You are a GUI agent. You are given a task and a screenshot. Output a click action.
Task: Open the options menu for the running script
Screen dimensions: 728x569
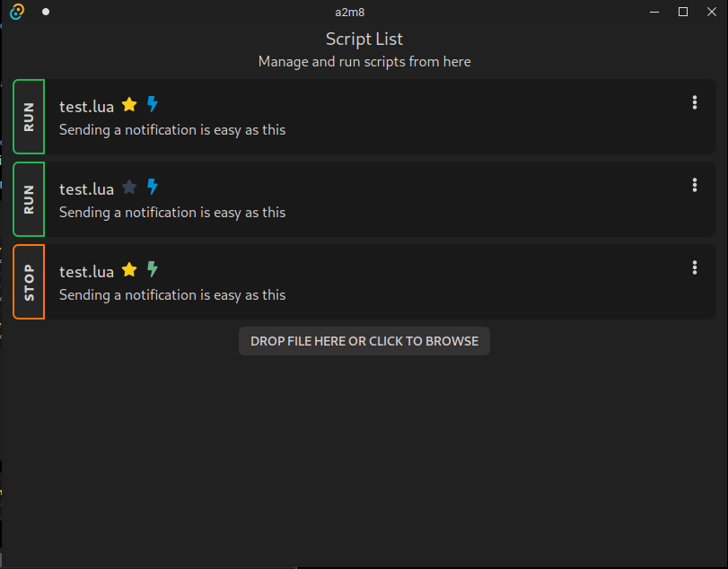coord(694,268)
